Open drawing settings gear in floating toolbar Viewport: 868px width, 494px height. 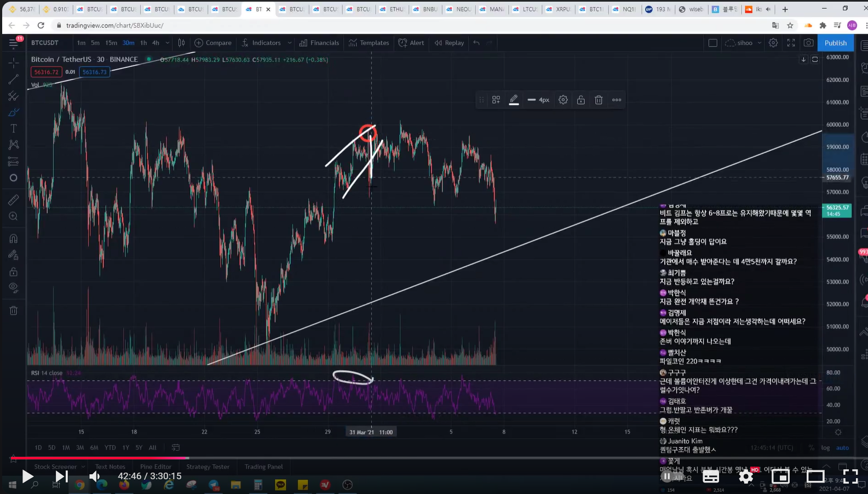tap(563, 100)
